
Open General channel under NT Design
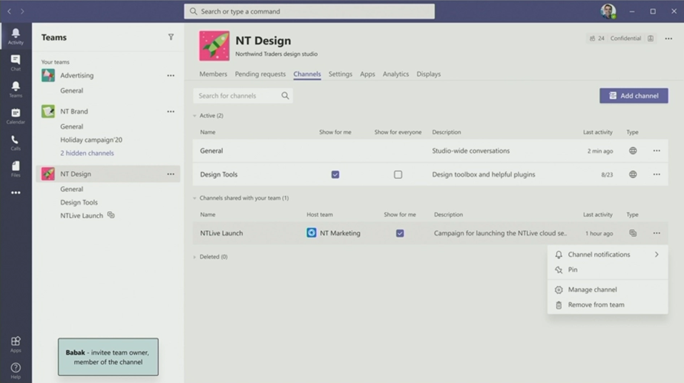72,189
